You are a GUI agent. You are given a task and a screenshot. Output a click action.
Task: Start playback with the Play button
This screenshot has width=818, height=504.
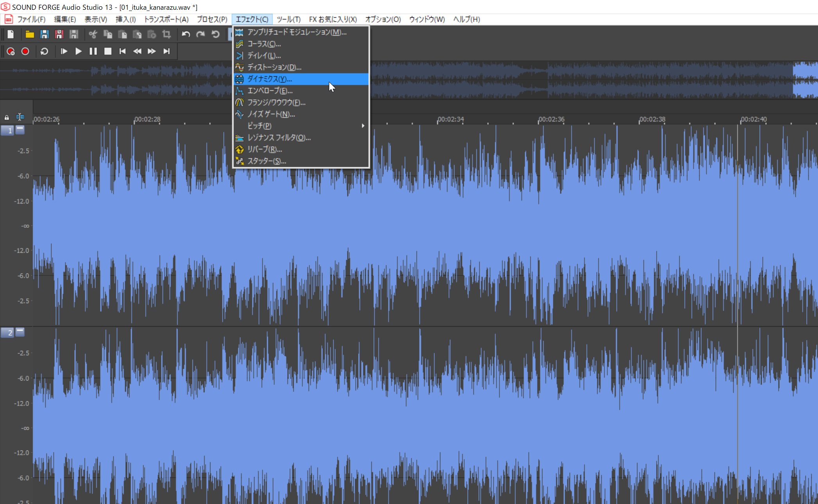78,51
